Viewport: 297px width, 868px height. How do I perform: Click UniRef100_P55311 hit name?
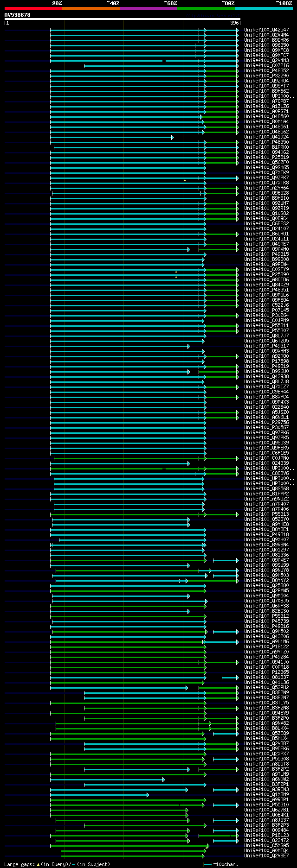coord(266,325)
